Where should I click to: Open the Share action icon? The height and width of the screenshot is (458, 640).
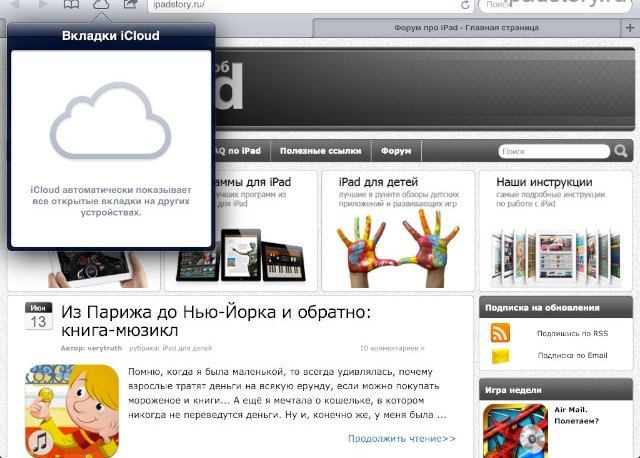click(131, 5)
